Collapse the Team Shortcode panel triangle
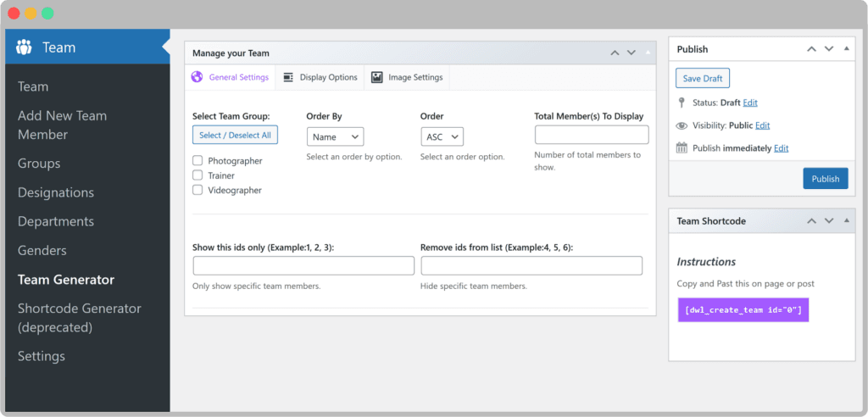 pyautogui.click(x=846, y=221)
